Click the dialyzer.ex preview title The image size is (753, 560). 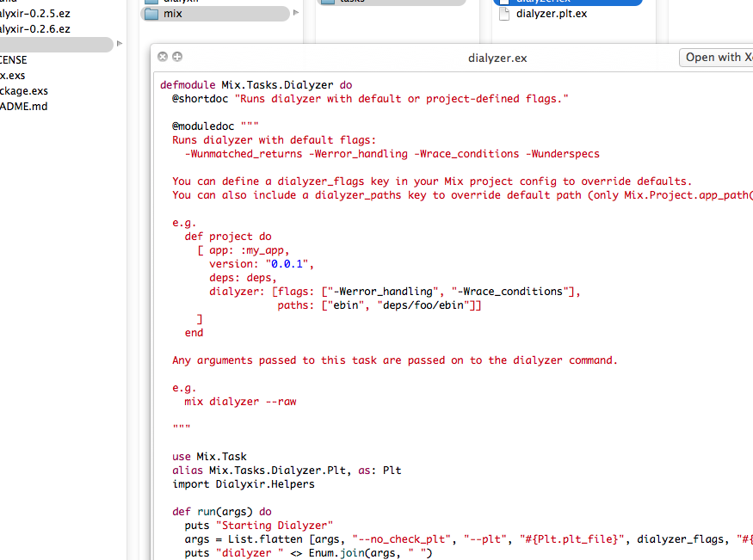(497, 58)
